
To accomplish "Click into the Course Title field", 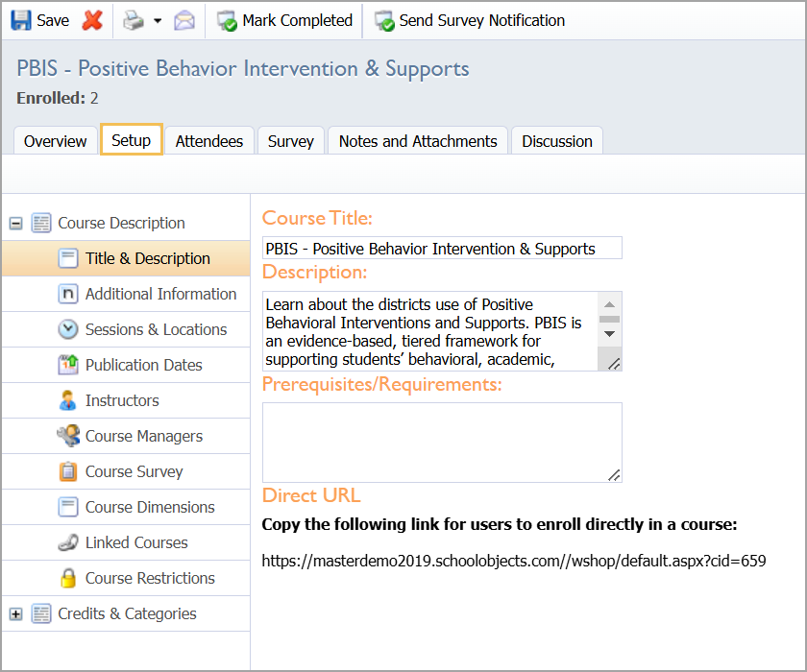I will coord(442,249).
